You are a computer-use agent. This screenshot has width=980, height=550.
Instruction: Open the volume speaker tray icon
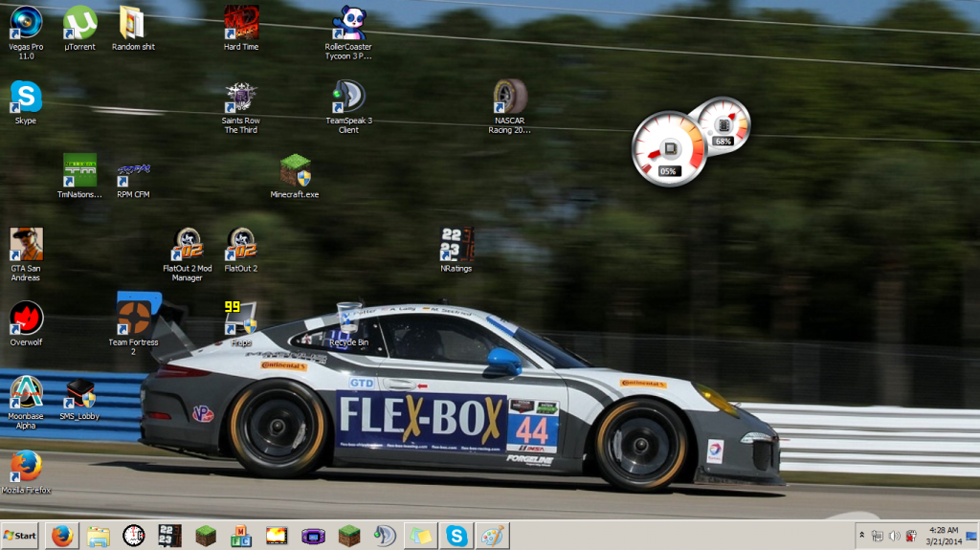click(x=895, y=536)
